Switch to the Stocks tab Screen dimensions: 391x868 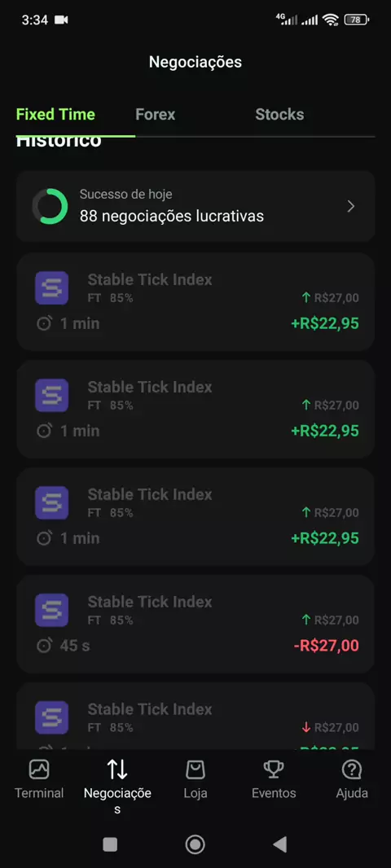(279, 115)
